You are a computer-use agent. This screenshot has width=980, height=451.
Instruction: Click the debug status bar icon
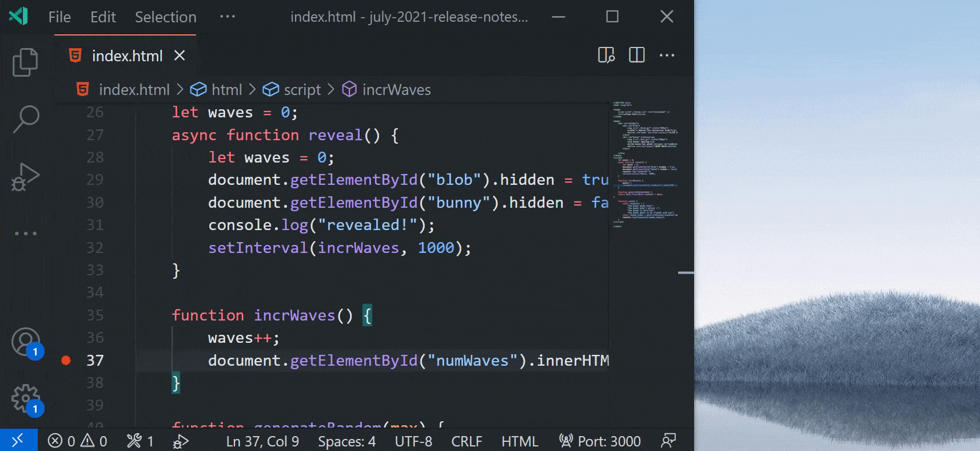coord(181,441)
